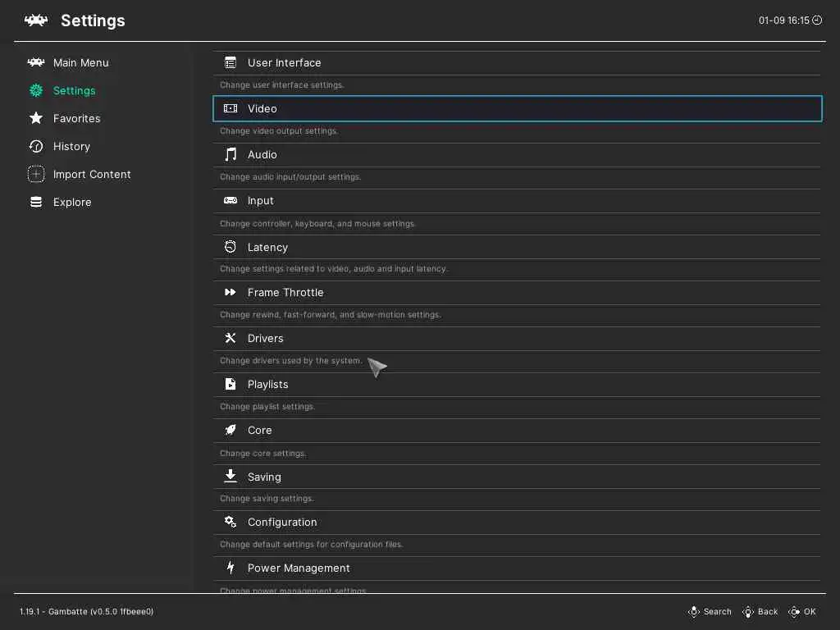Screen dimensions: 840x630
Task: Click the lightning Power Management icon
Action: pyautogui.click(x=231, y=568)
